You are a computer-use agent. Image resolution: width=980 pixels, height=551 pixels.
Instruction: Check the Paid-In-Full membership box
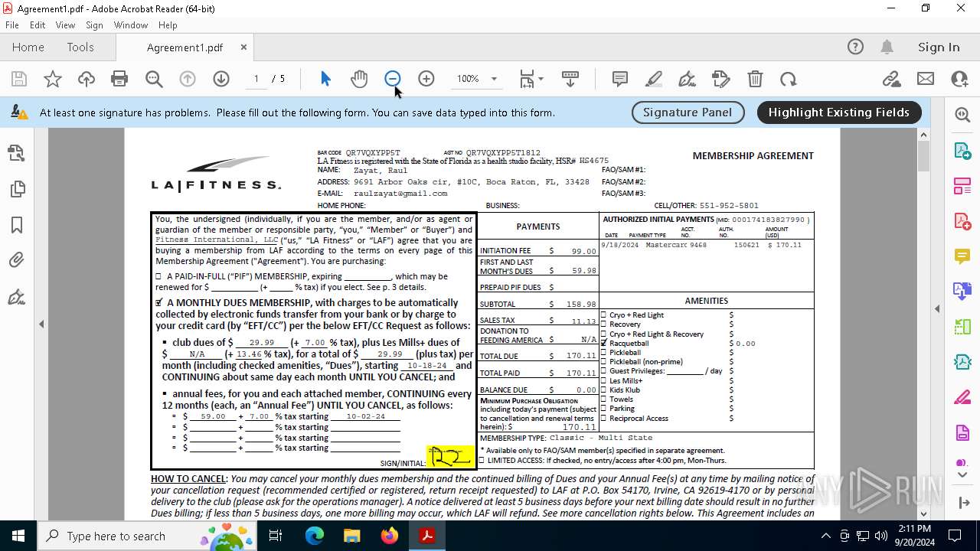tap(158, 276)
